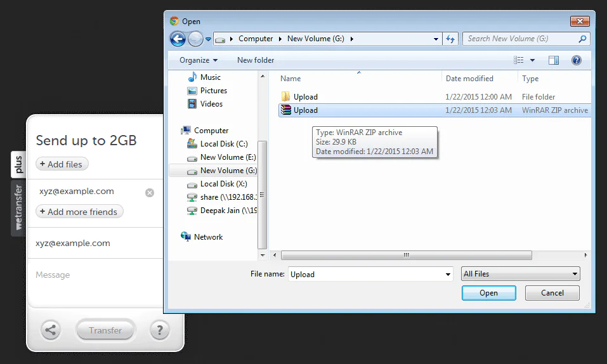Open the Organize menu
Image resolution: width=607 pixels, height=364 pixels.
point(199,60)
